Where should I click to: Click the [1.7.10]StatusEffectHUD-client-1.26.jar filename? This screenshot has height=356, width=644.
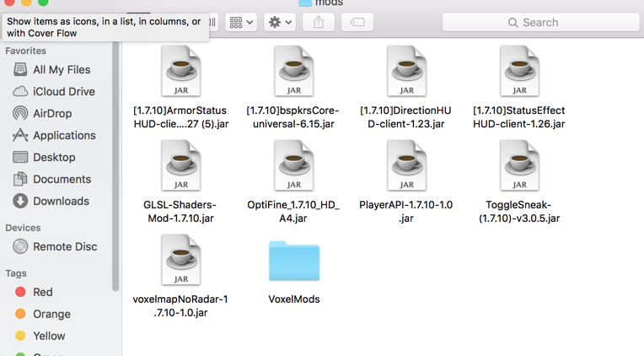point(518,117)
